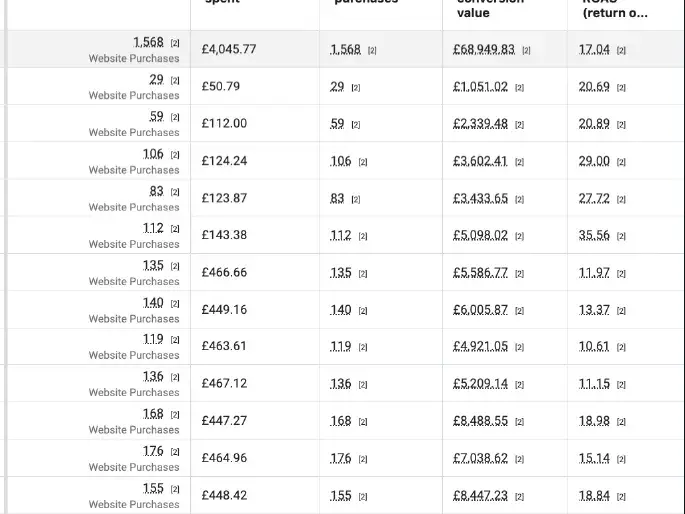Click ROAS value 18.84 in last row

[x=594, y=496]
